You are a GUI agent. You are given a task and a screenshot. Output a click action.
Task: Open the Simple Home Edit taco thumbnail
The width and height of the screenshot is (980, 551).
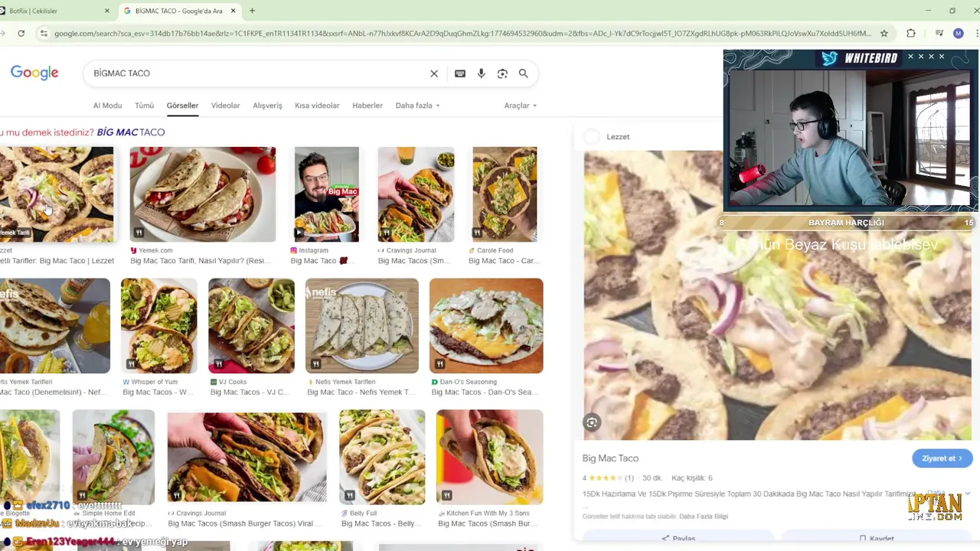[113, 457]
